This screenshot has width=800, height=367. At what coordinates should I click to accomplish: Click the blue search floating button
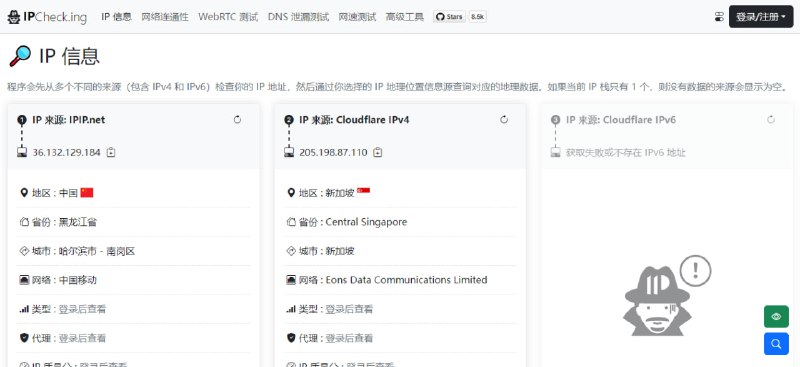(776, 344)
